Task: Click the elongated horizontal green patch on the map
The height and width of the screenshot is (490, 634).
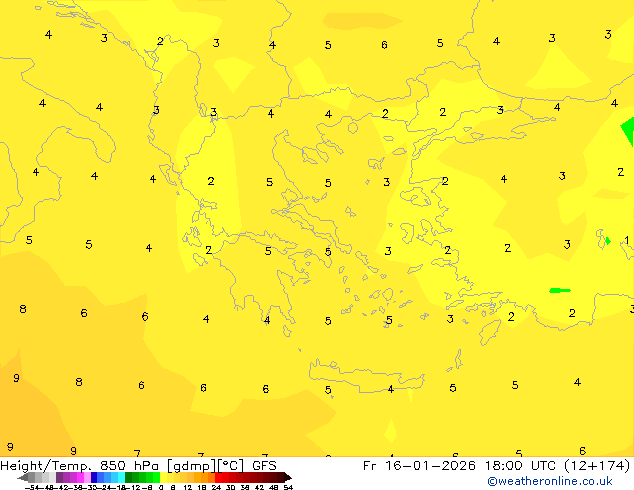Action: [560, 290]
